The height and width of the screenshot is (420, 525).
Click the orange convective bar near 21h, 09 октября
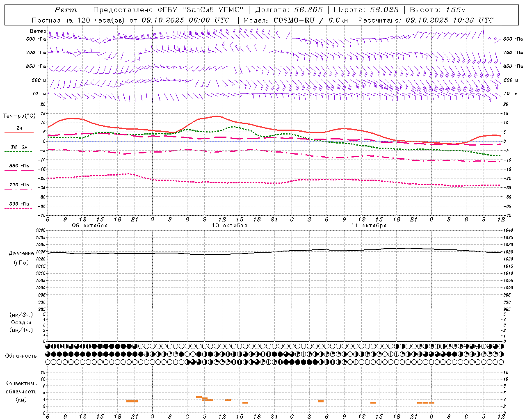coord(132,401)
